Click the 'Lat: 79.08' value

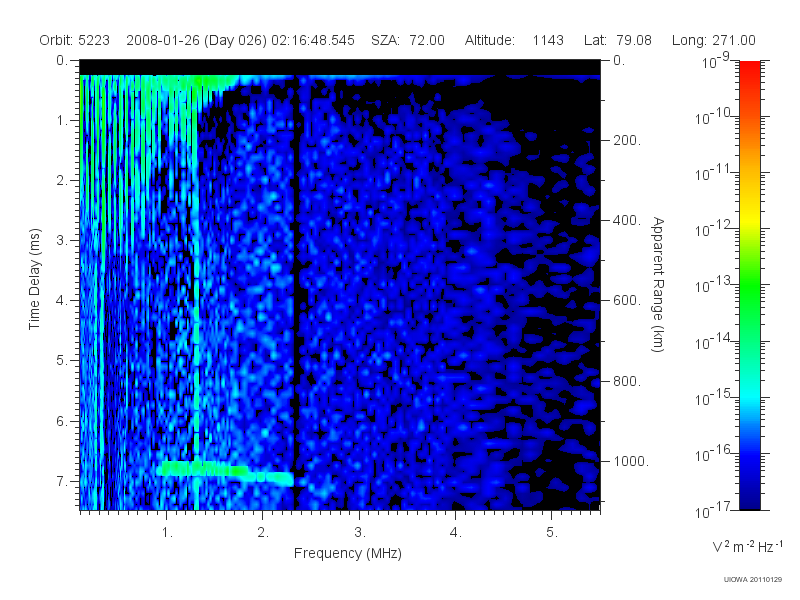(618, 40)
